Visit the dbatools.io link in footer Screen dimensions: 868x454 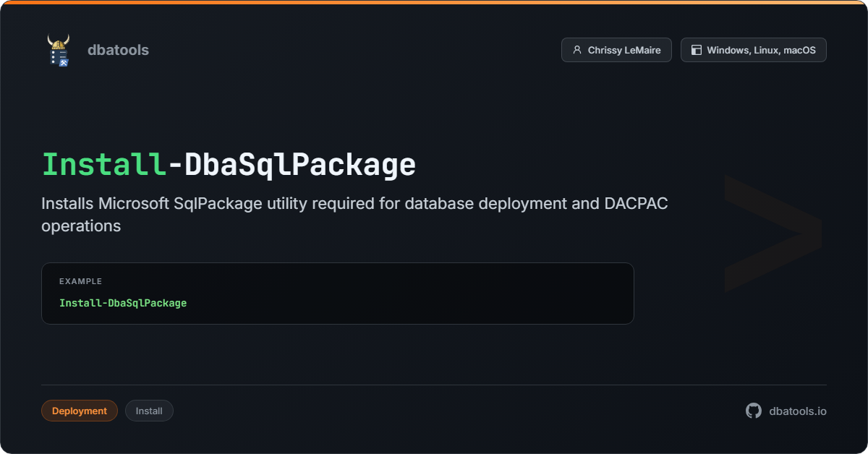tap(798, 411)
